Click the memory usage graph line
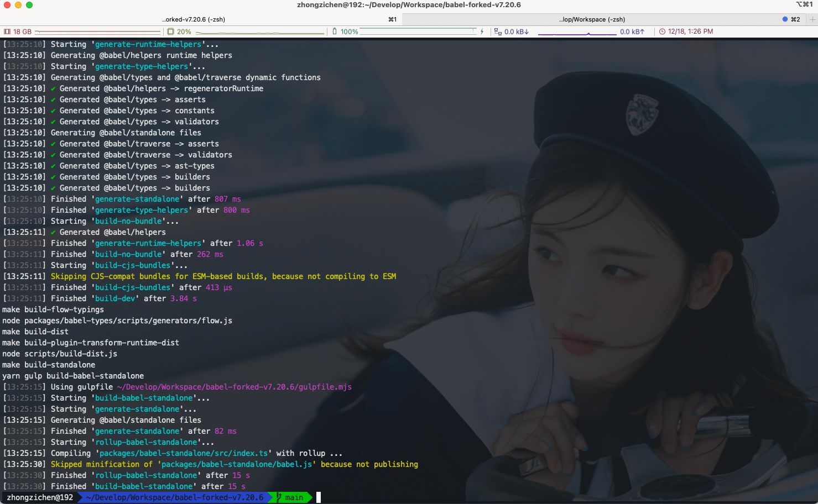The width and height of the screenshot is (818, 504). (98, 32)
